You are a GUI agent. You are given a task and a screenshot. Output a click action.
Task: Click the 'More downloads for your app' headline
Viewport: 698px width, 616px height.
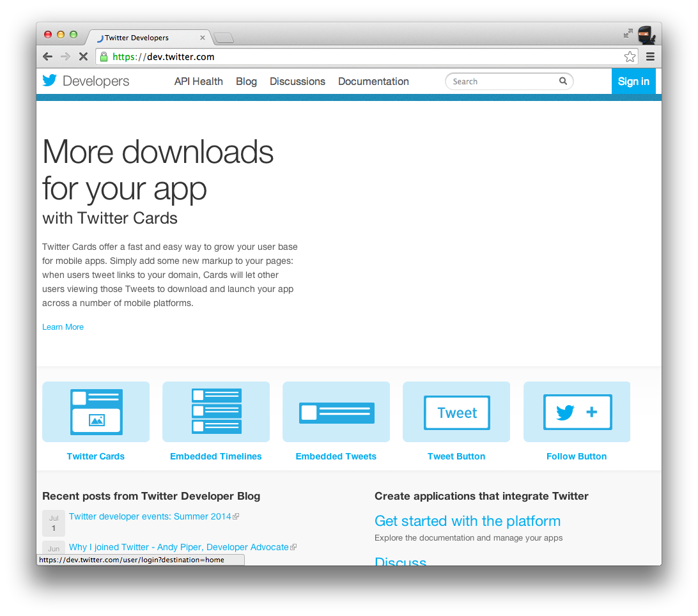click(x=158, y=169)
